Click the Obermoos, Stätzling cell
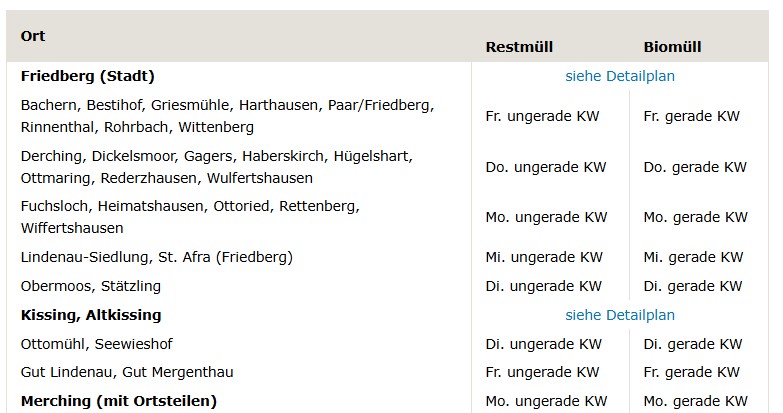The height and width of the screenshot is (413, 783). 90,286
